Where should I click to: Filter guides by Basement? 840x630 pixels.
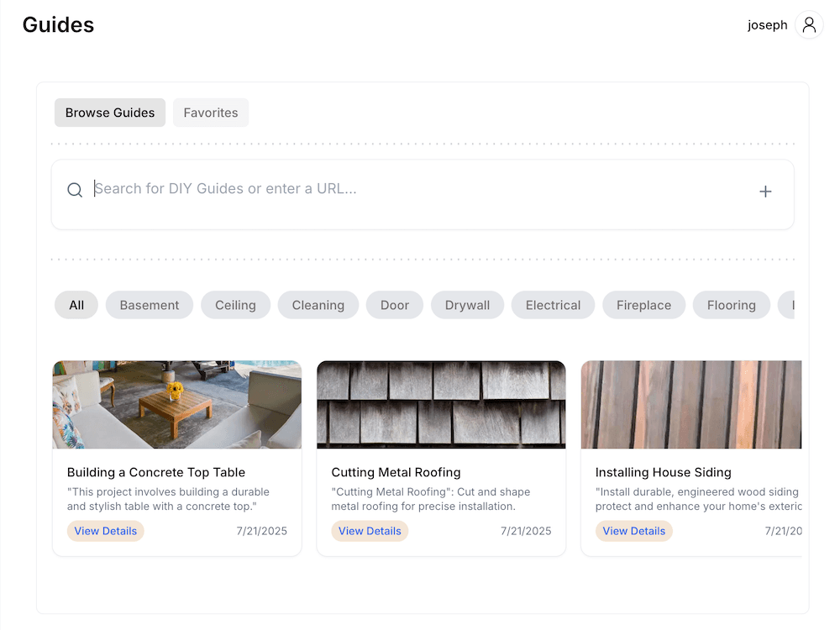(x=149, y=305)
